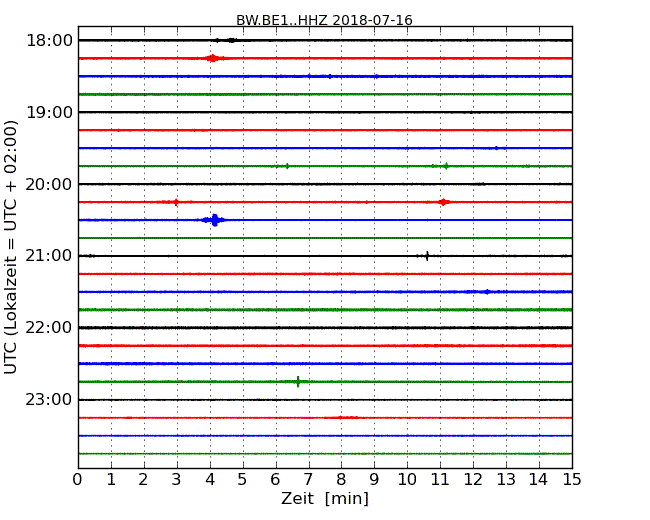Click x-axis tick label 7
The height and width of the screenshot is (520, 650).
tap(308, 480)
